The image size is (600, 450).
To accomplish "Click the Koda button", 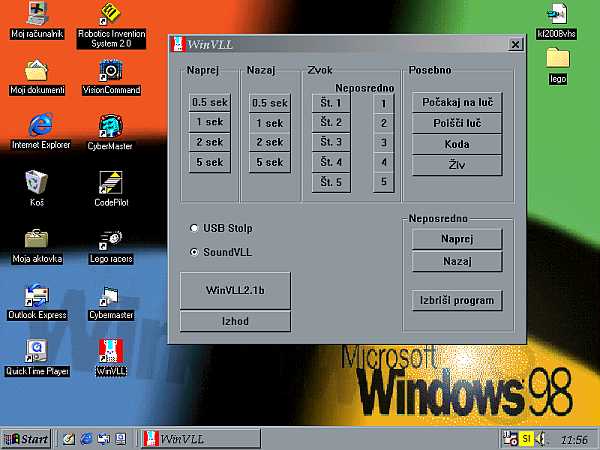I will pyautogui.click(x=457, y=144).
